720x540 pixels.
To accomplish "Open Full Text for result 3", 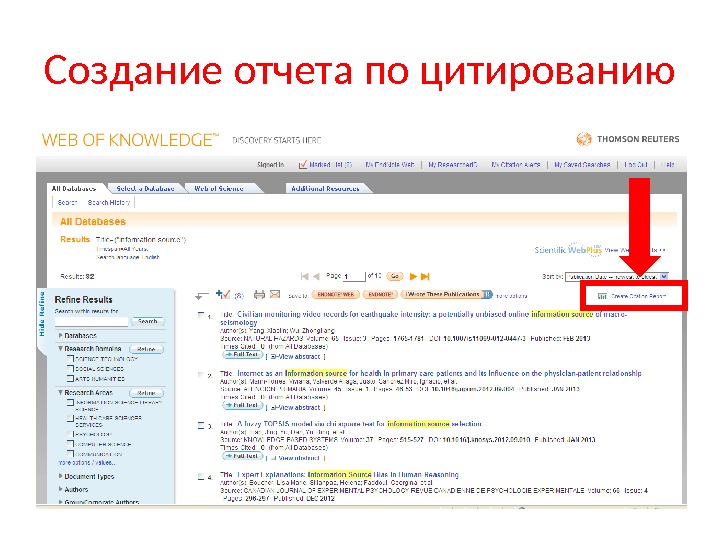I will point(243,456).
